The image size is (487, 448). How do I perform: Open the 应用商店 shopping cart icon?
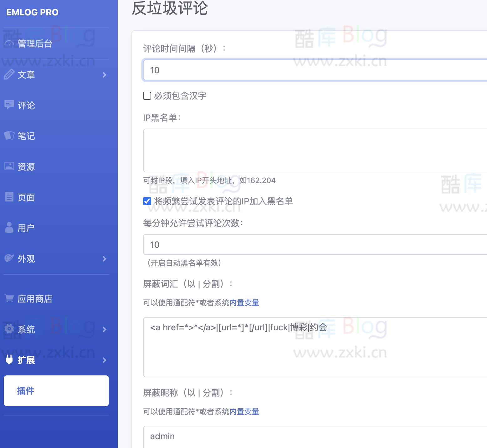[x=9, y=298]
